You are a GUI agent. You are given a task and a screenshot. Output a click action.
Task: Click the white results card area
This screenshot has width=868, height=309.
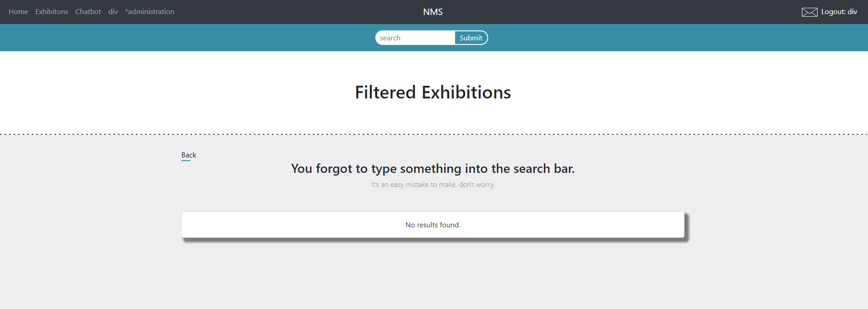click(x=433, y=225)
